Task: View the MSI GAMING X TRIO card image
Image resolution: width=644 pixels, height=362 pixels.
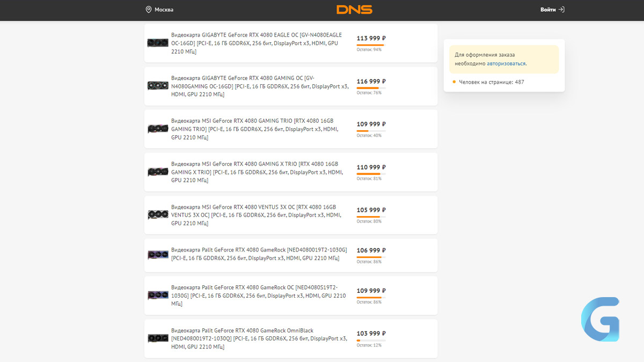Action: pyautogui.click(x=158, y=172)
